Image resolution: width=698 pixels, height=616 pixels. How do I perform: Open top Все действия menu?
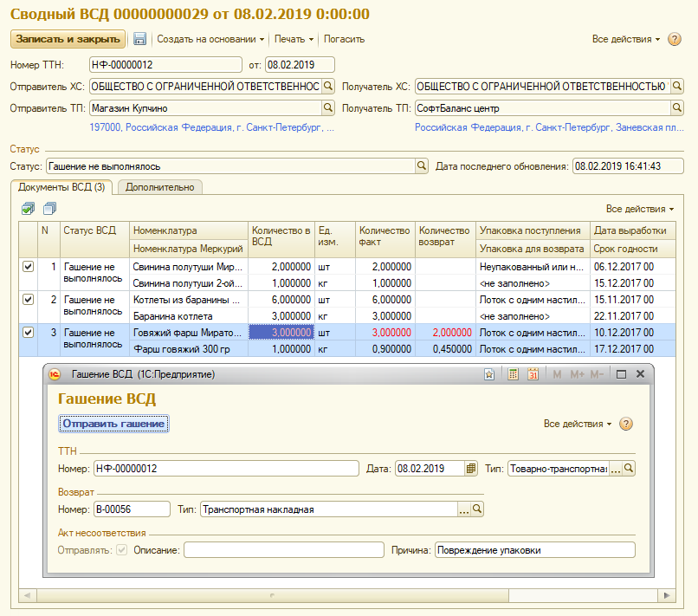(x=626, y=39)
